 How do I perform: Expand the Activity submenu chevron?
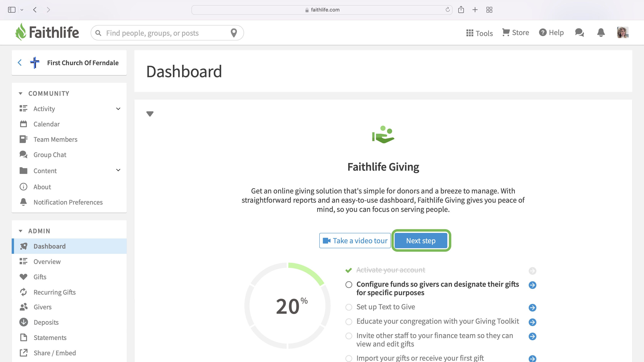118,109
